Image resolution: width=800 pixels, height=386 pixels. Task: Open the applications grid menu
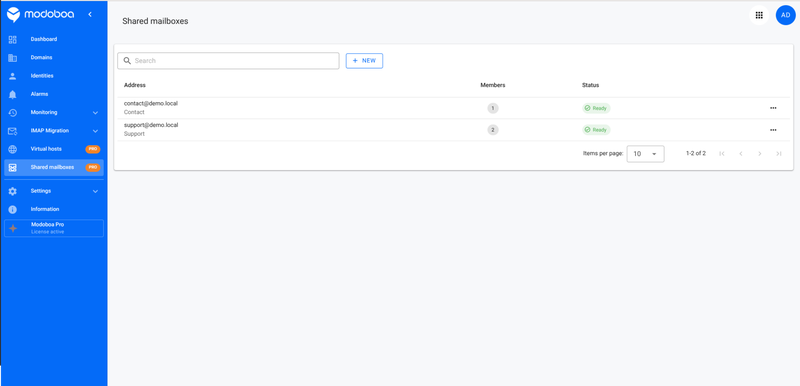click(x=759, y=15)
